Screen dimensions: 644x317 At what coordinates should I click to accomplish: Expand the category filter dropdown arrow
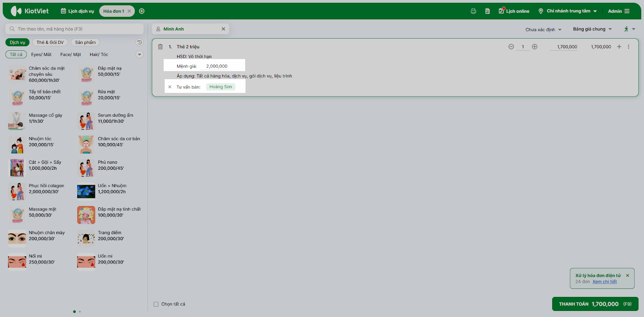pos(139,54)
